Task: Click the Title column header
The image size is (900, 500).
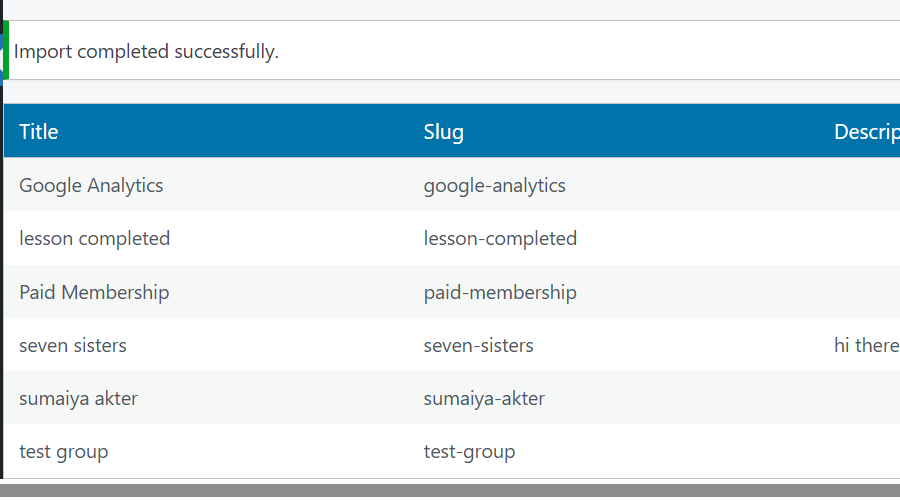Action: tap(38, 132)
